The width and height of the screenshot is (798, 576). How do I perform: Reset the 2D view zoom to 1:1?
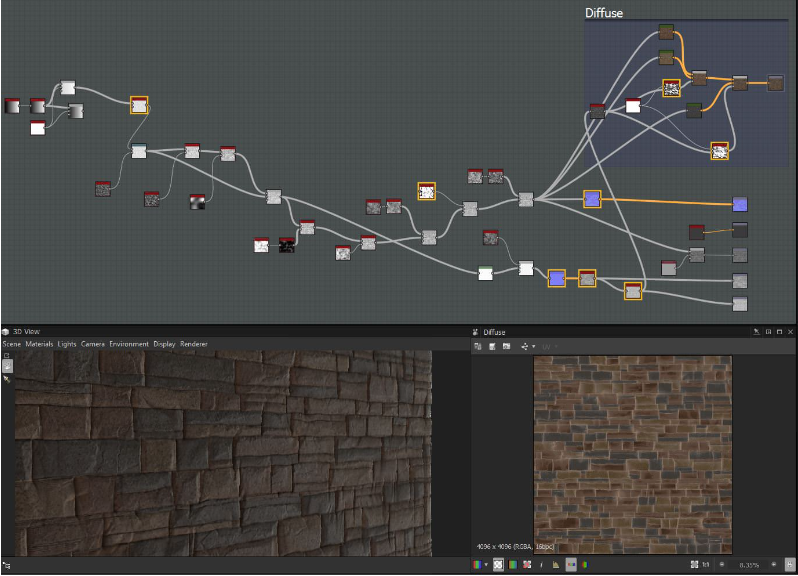tap(705, 564)
